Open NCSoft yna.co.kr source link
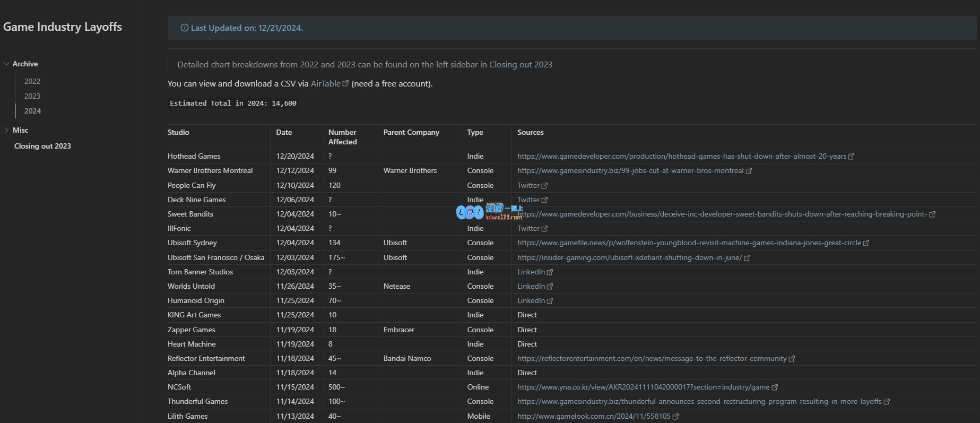Image resolution: width=980 pixels, height=423 pixels. coord(644,387)
